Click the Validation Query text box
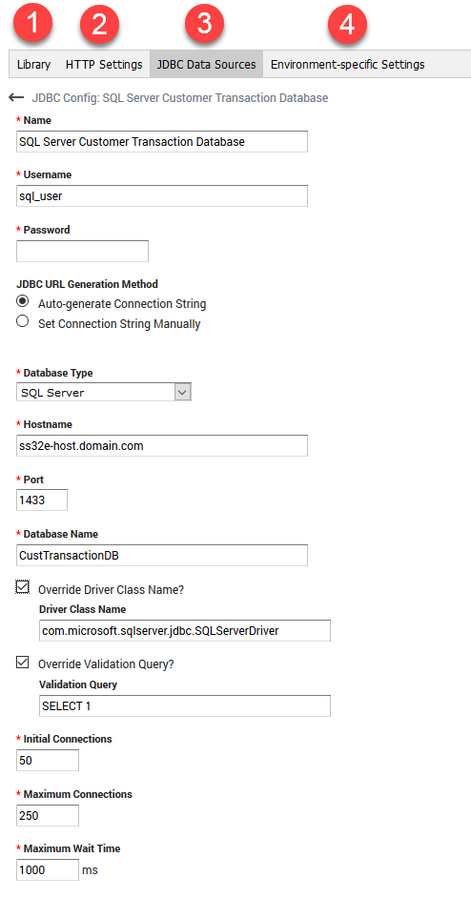This screenshot has width=471, height=898. (x=185, y=706)
